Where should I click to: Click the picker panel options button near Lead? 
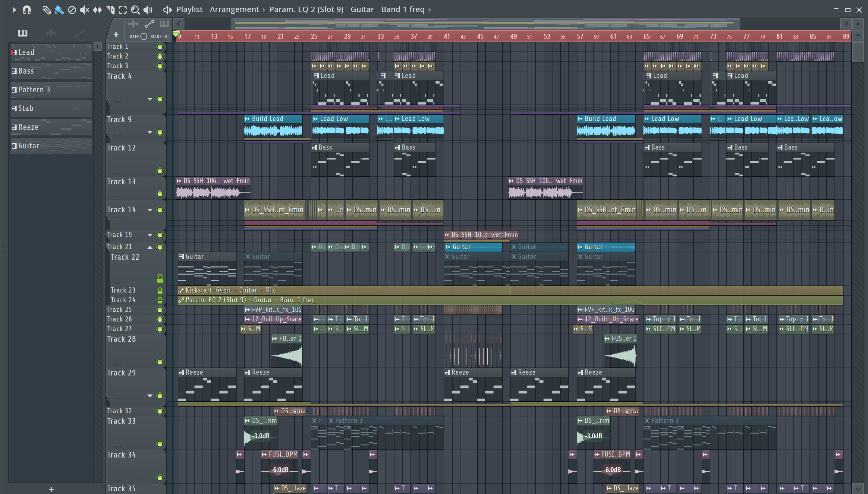click(97, 46)
